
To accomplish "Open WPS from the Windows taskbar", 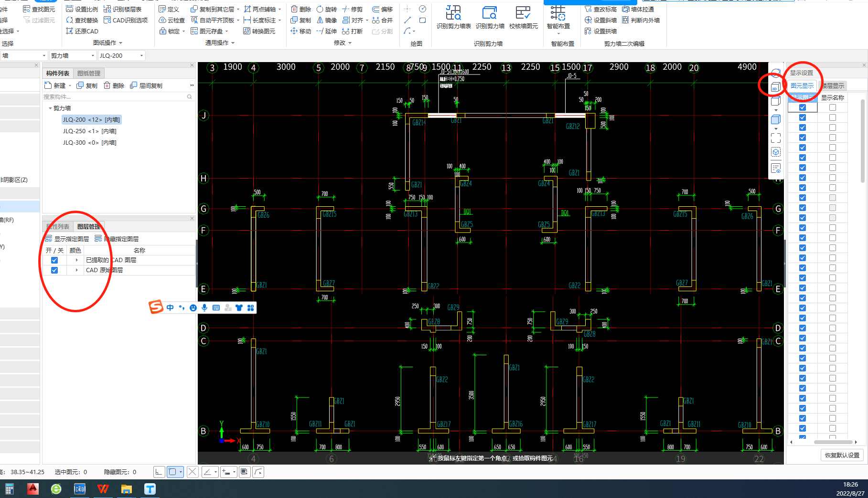I will (103, 488).
